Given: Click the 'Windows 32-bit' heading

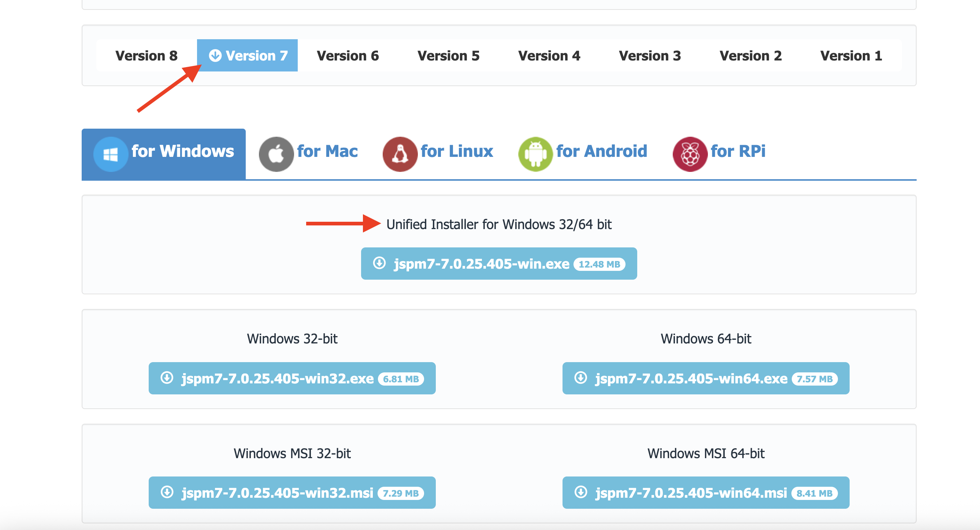Looking at the screenshot, I should pyautogui.click(x=292, y=338).
